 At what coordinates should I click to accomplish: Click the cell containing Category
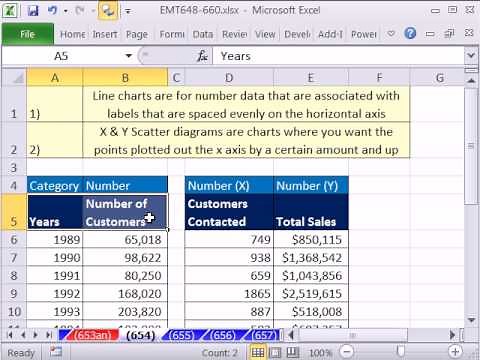55,185
